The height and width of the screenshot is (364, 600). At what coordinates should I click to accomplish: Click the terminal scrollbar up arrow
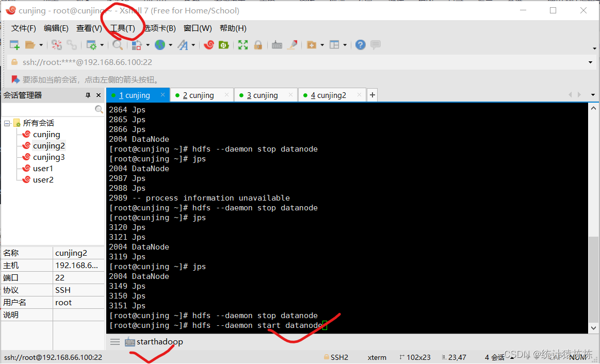pos(593,109)
